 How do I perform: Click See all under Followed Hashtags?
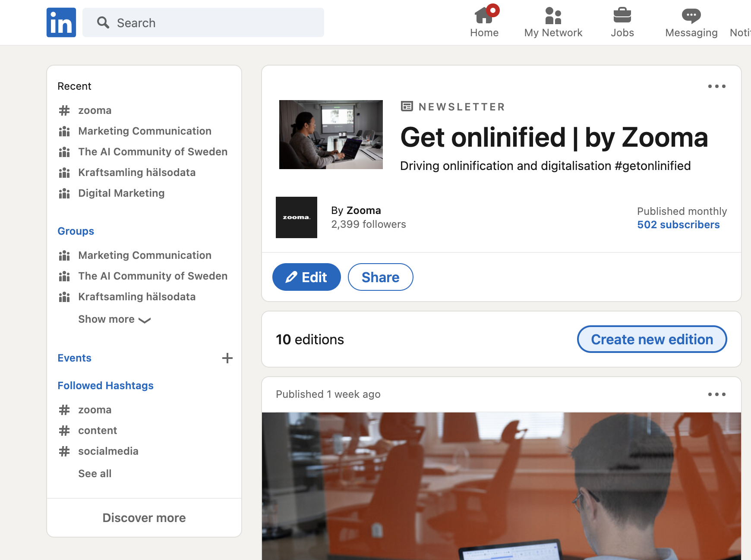tap(95, 473)
